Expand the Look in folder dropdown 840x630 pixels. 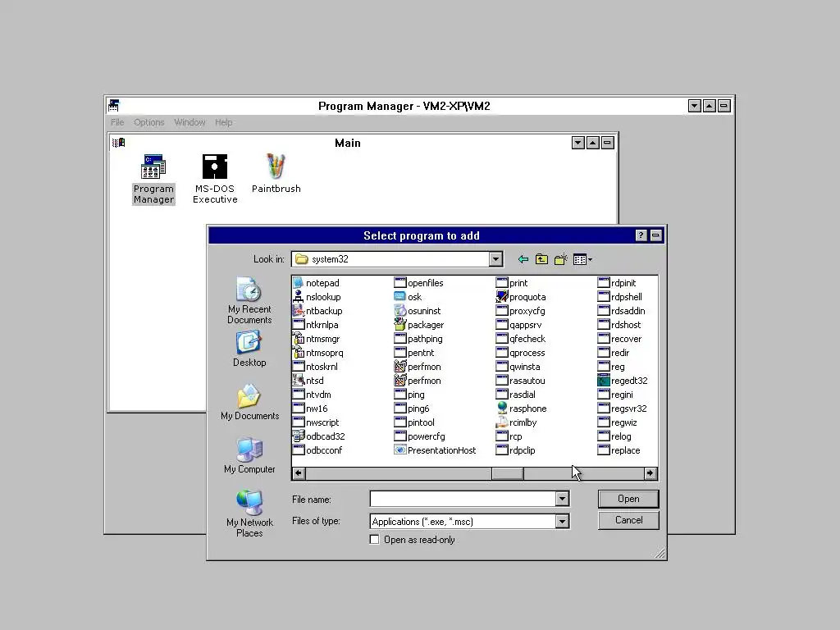[x=495, y=259]
